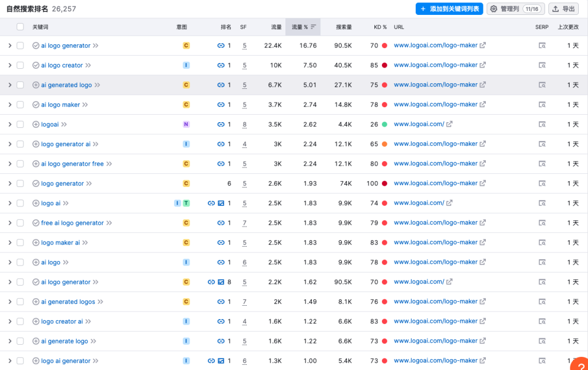Viewport: 588px width, 370px height.
Task: Expand the logo ai row
Action: [10, 203]
